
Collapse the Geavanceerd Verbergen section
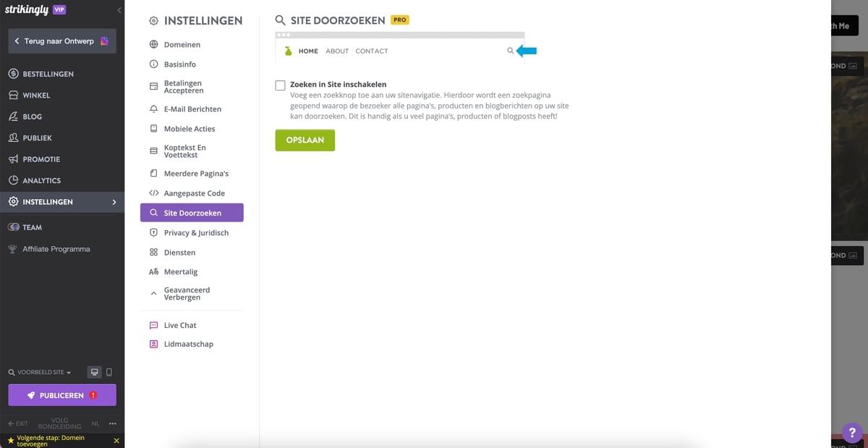click(153, 293)
